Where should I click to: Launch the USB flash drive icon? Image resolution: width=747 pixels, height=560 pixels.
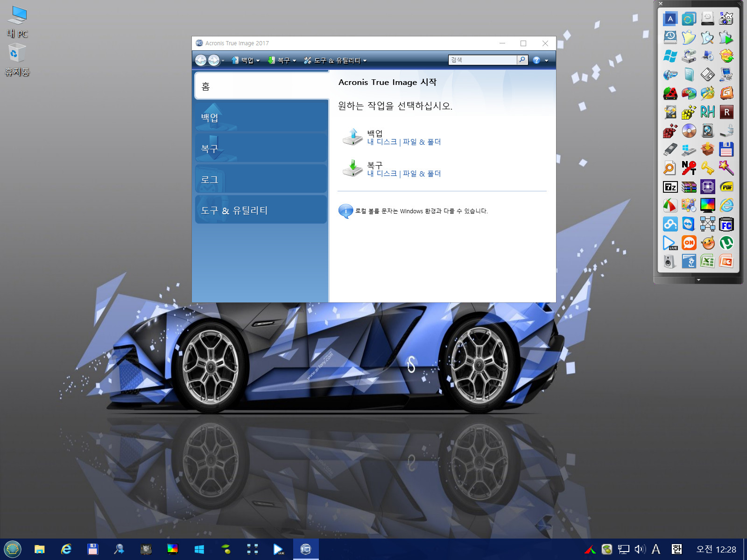point(670,149)
